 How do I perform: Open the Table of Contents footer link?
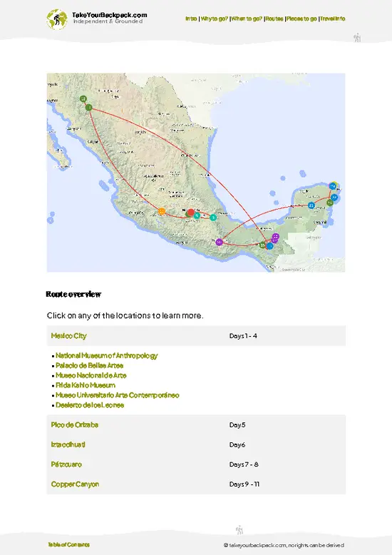pos(69,545)
